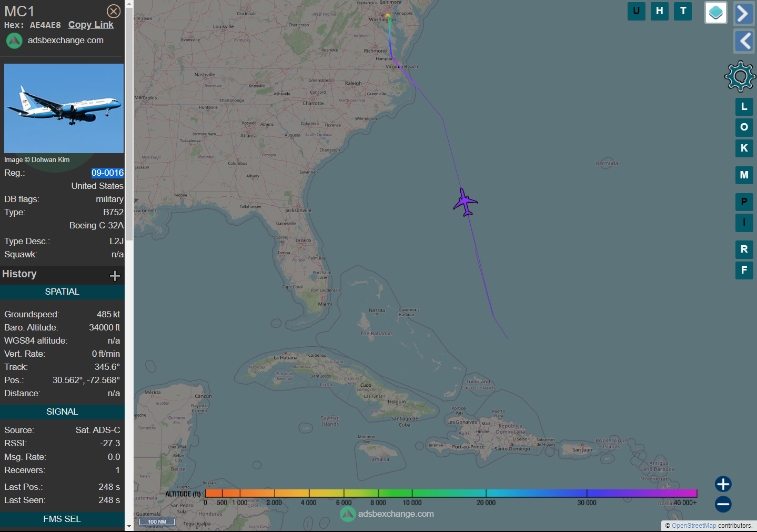
Task: Click the Last Seen 248 s value
Action: coord(109,500)
